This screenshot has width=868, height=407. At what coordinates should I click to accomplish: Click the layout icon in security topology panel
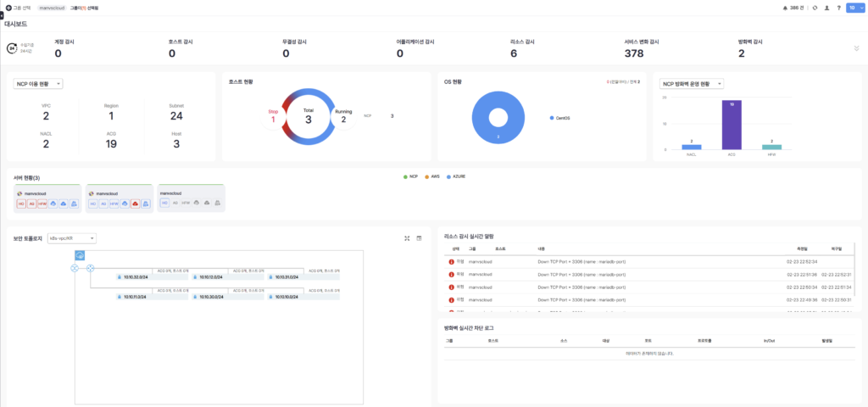pyautogui.click(x=419, y=238)
